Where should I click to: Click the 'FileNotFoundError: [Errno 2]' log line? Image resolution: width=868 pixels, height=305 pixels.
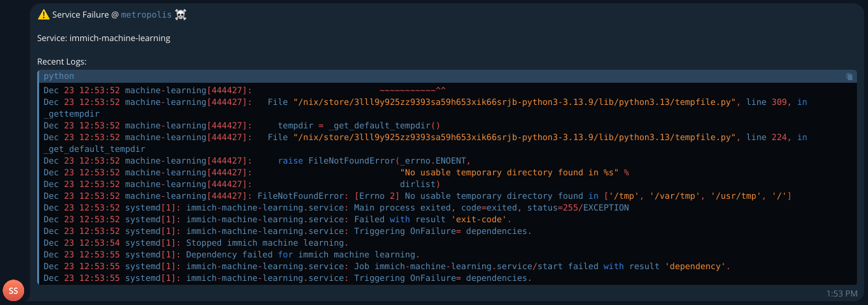(417, 196)
